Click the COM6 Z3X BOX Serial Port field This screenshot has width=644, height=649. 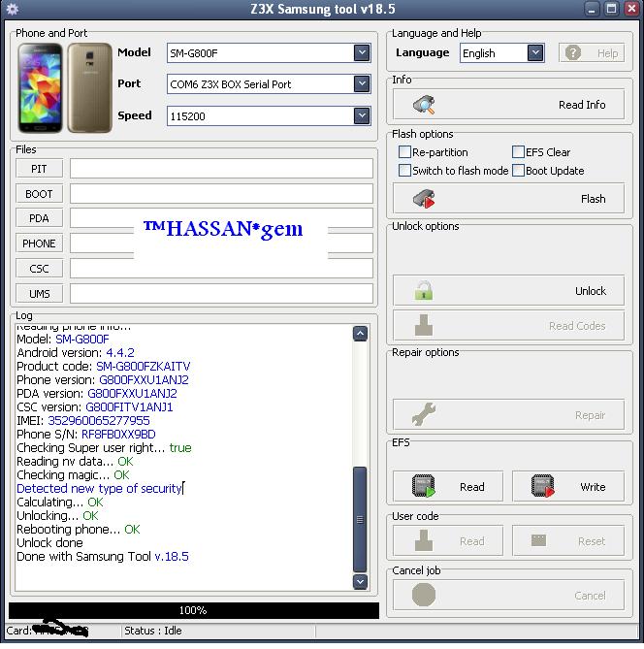(x=269, y=84)
